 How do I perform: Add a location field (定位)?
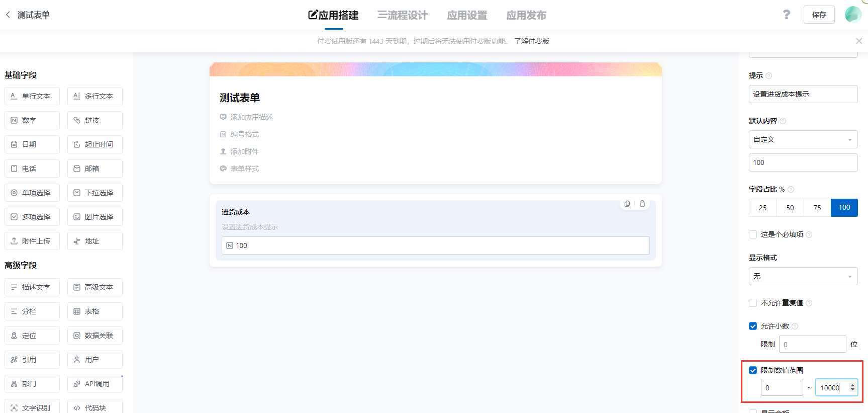[32, 336]
